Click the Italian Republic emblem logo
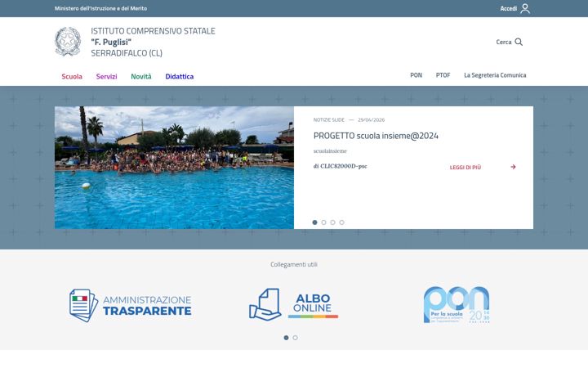Screen dimensions: 588x368 pyautogui.click(x=68, y=42)
